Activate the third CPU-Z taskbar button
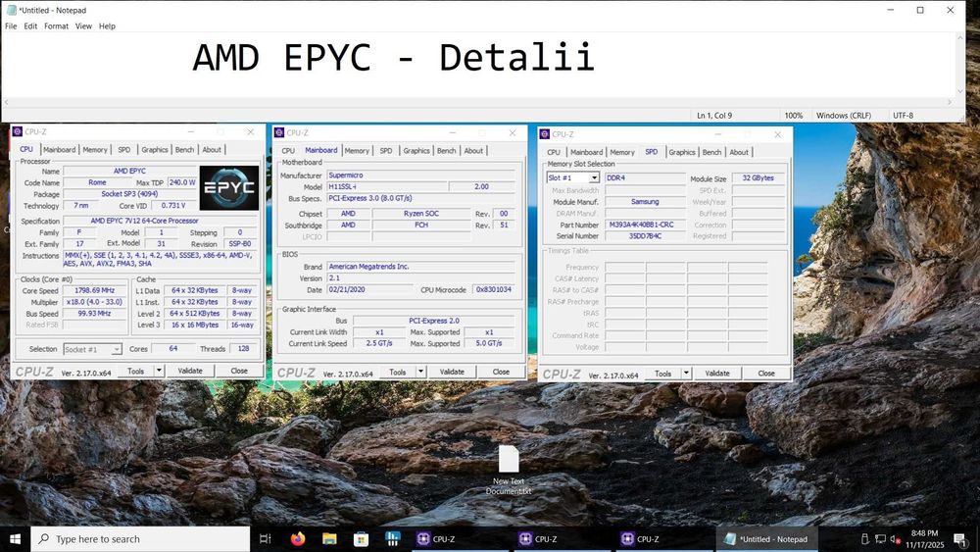980x552 pixels. coord(665,539)
